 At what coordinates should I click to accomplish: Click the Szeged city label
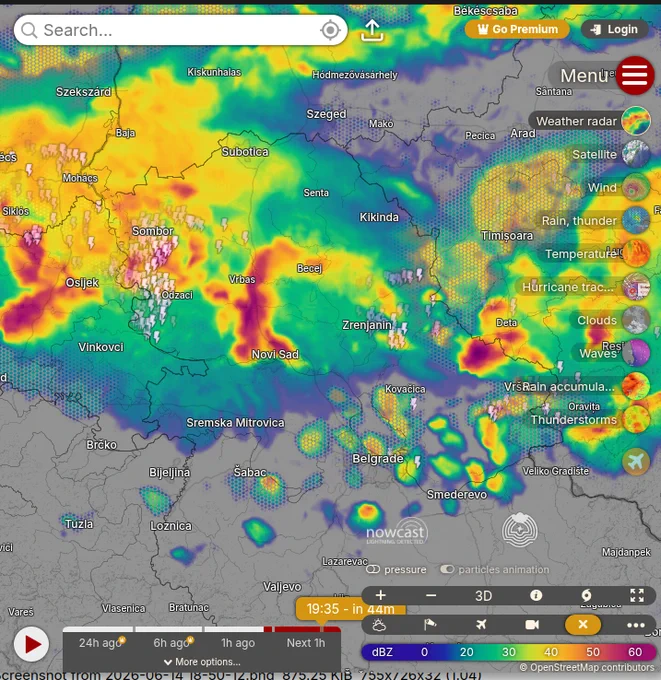tap(326, 114)
